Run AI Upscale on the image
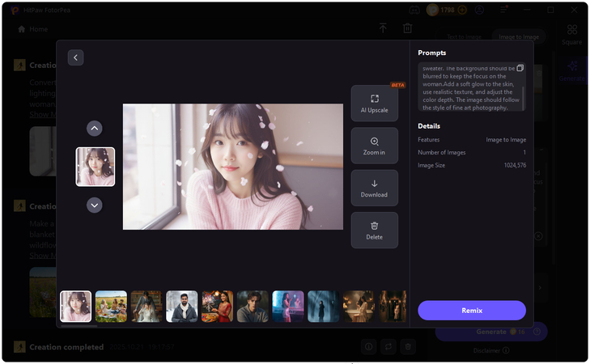The height and width of the screenshot is (364, 590). 374,103
